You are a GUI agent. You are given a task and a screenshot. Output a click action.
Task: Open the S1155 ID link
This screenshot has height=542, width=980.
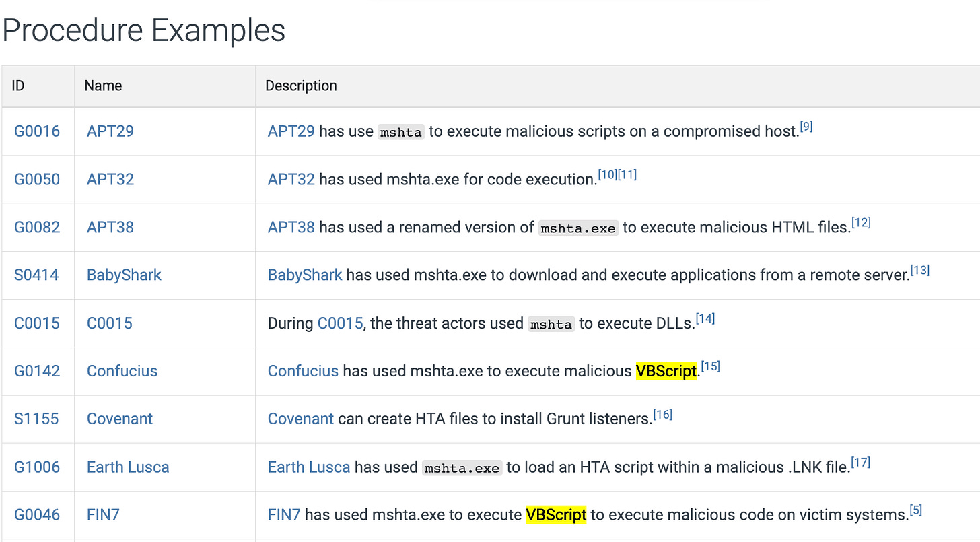click(x=36, y=419)
